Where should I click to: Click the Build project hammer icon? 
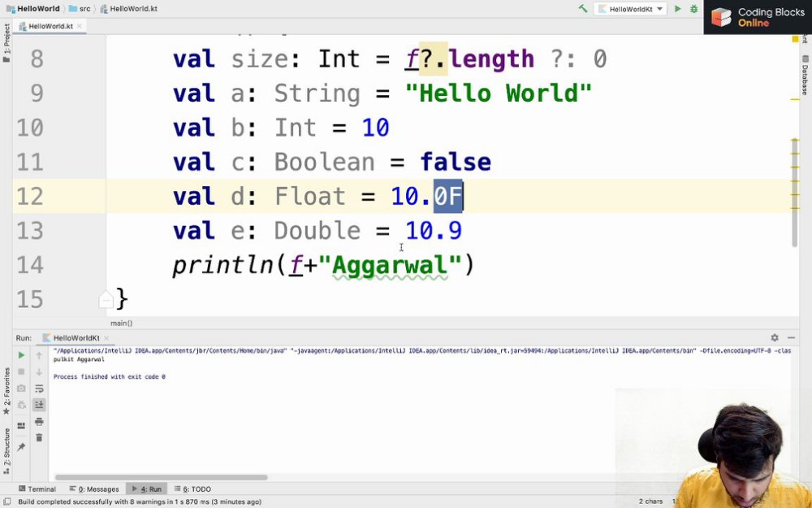click(583, 9)
